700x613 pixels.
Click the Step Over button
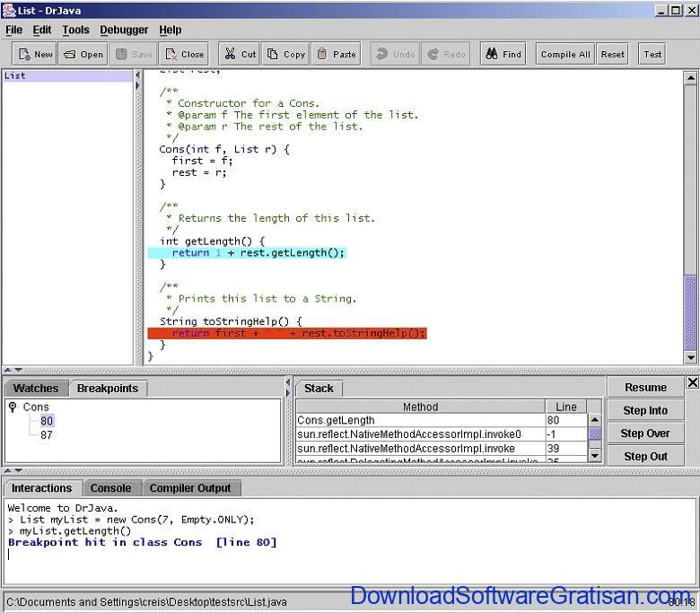[645, 433]
